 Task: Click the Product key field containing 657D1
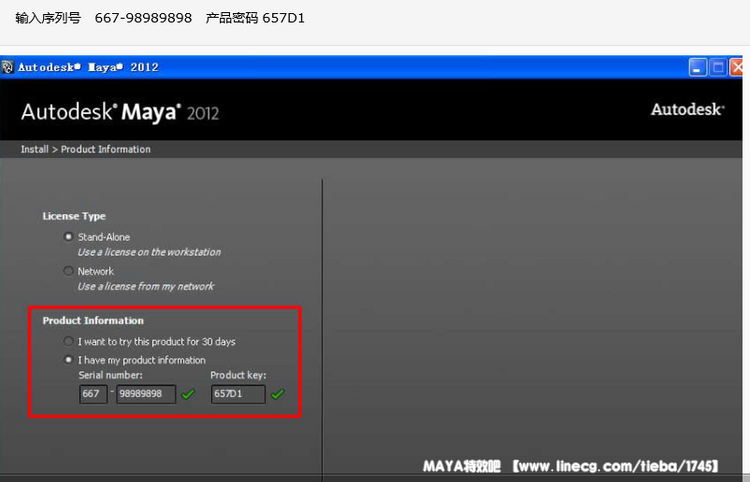click(238, 394)
